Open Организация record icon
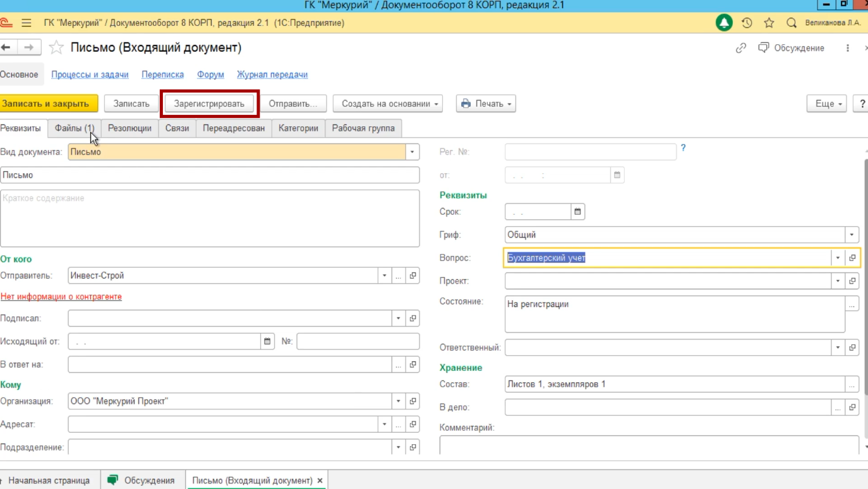The image size is (868, 489). click(413, 401)
